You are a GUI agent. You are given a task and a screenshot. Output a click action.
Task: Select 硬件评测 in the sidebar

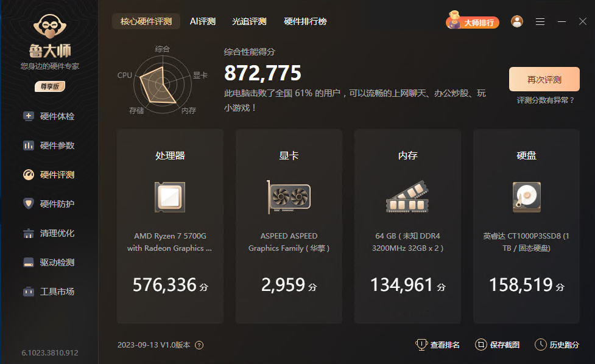[49, 175]
